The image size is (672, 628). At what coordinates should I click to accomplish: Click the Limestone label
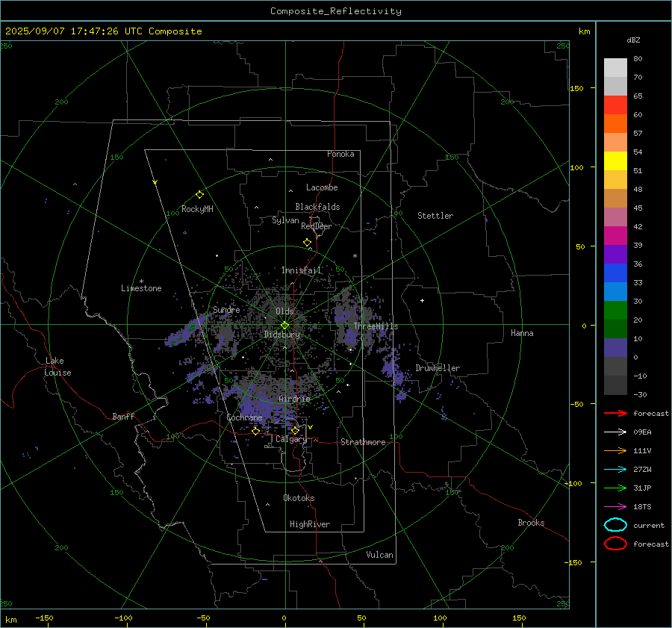(141, 288)
